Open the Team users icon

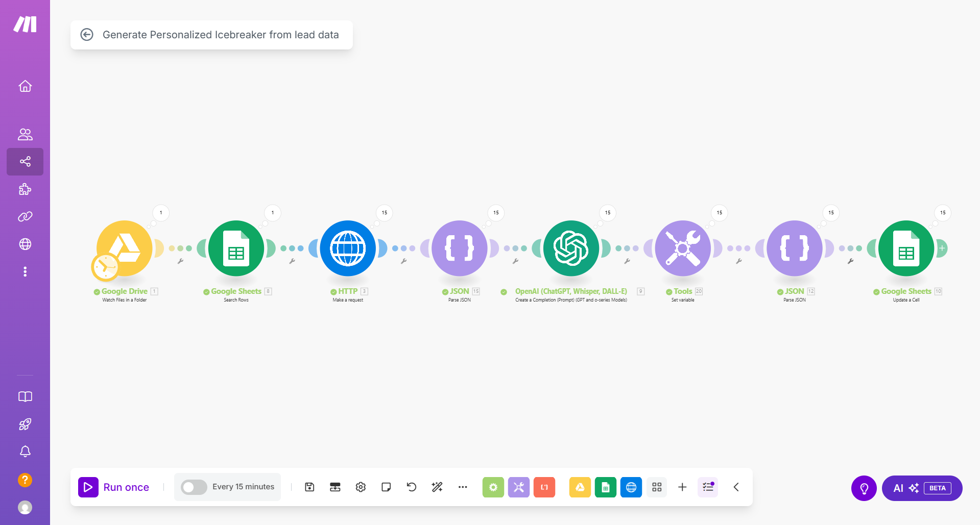25,134
